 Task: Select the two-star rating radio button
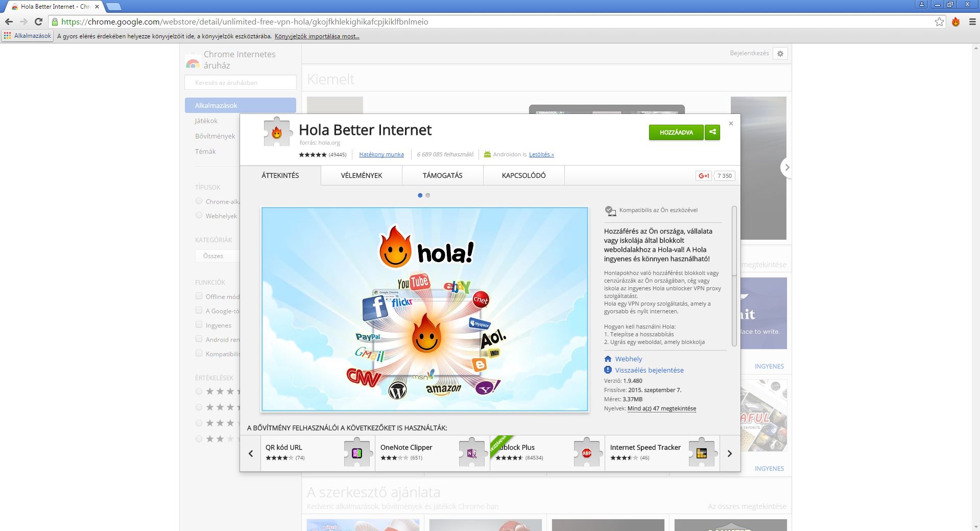pos(199,438)
